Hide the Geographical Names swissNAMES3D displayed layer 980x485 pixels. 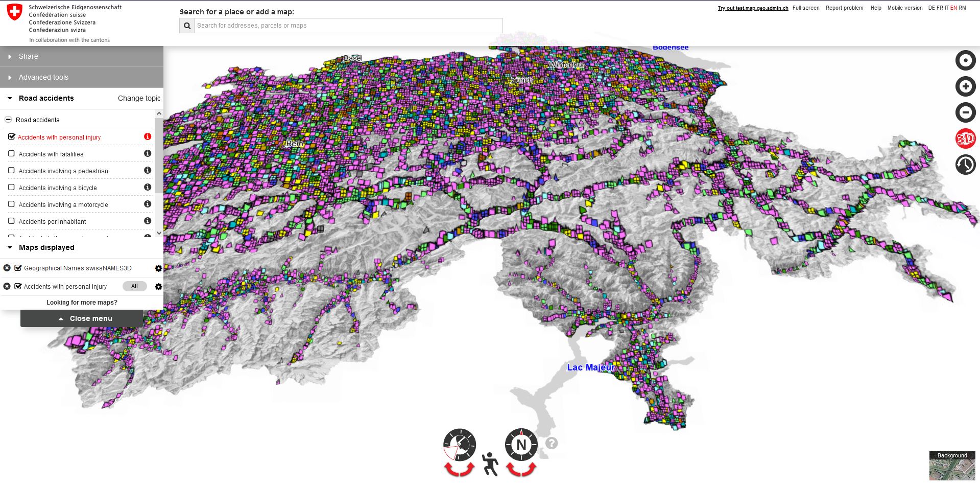pyautogui.click(x=18, y=268)
